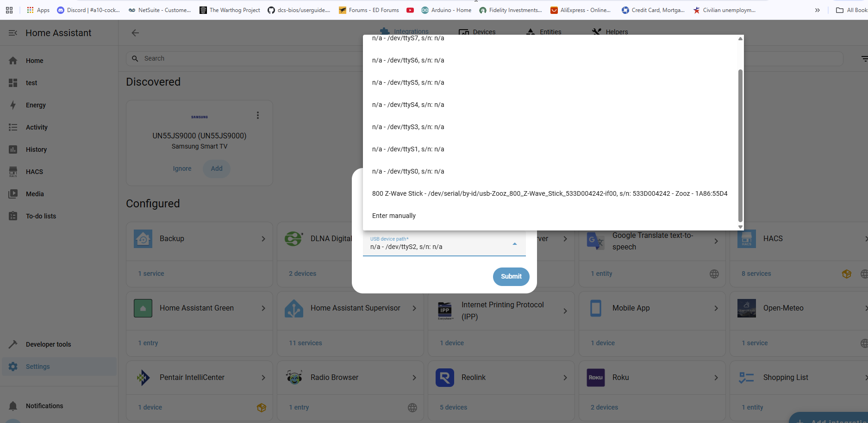Image resolution: width=868 pixels, height=423 pixels.
Task: Expand the Internet Printing Protocol chevron
Action: pyautogui.click(x=565, y=311)
